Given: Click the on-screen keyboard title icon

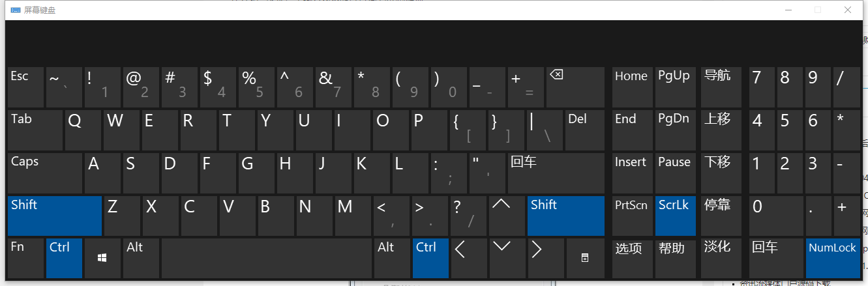Looking at the screenshot, I should pos(16,10).
